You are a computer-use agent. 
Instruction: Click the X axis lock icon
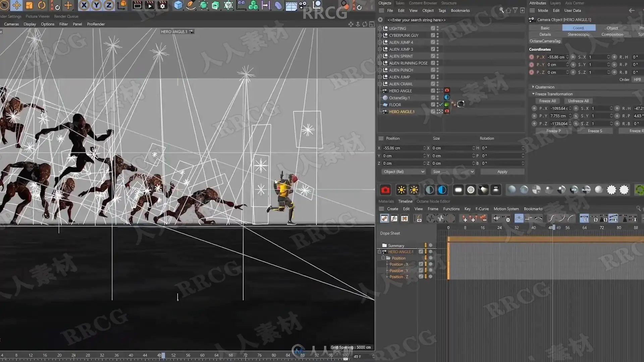84,5
